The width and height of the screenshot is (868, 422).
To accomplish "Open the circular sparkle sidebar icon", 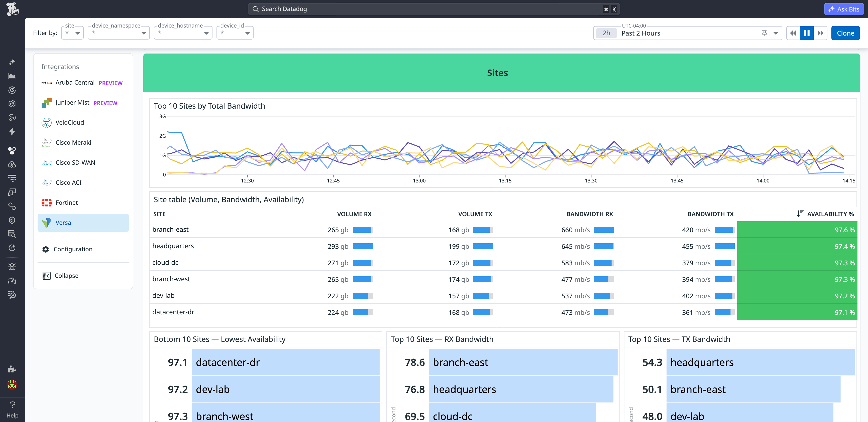I will pos(12,248).
